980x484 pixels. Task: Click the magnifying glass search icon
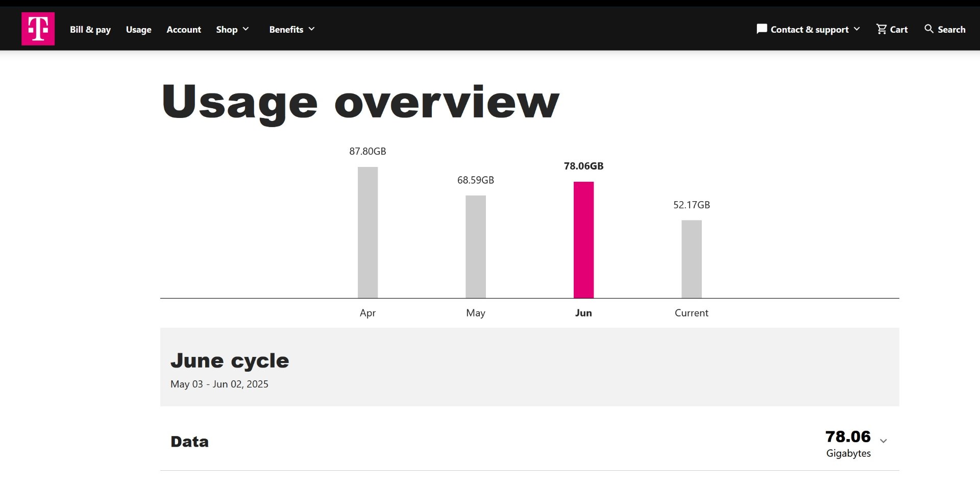929,29
